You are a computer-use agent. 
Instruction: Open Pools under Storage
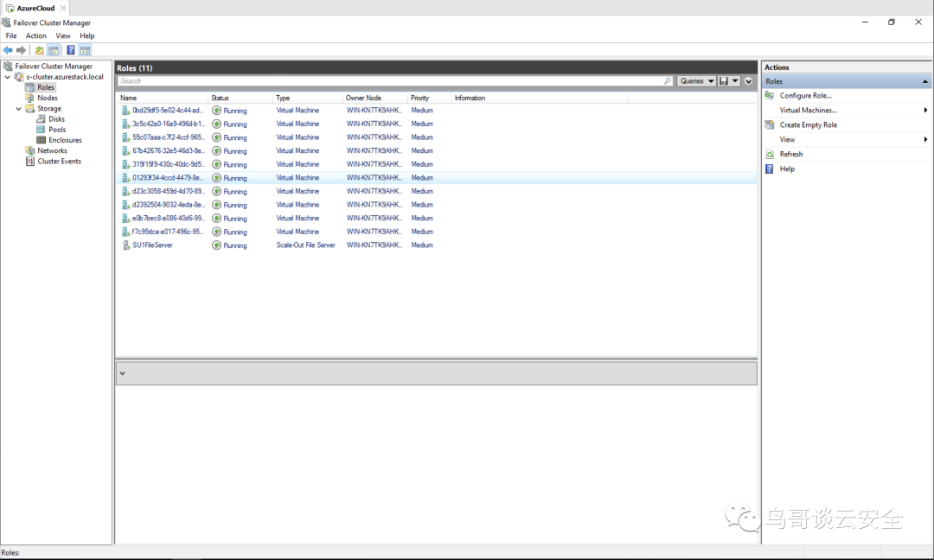(57, 130)
